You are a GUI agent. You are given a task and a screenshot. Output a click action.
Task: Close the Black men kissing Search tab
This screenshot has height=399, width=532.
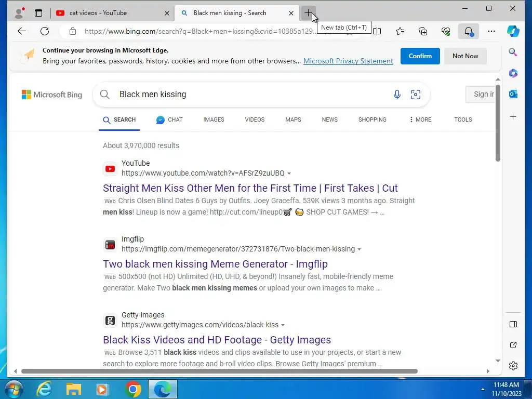coord(291,13)
